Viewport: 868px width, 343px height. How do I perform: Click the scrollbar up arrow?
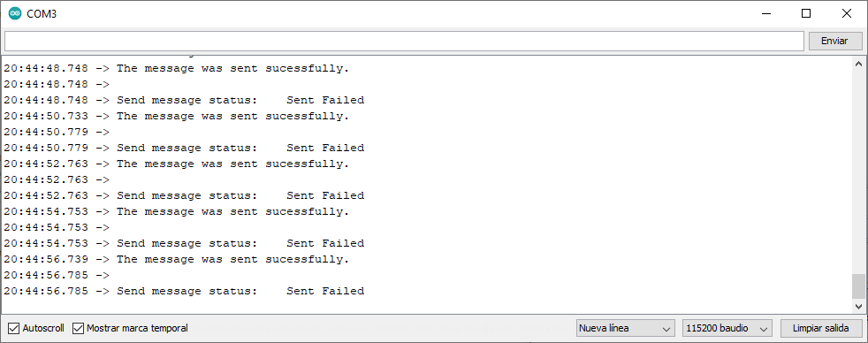tap(858, 63)
